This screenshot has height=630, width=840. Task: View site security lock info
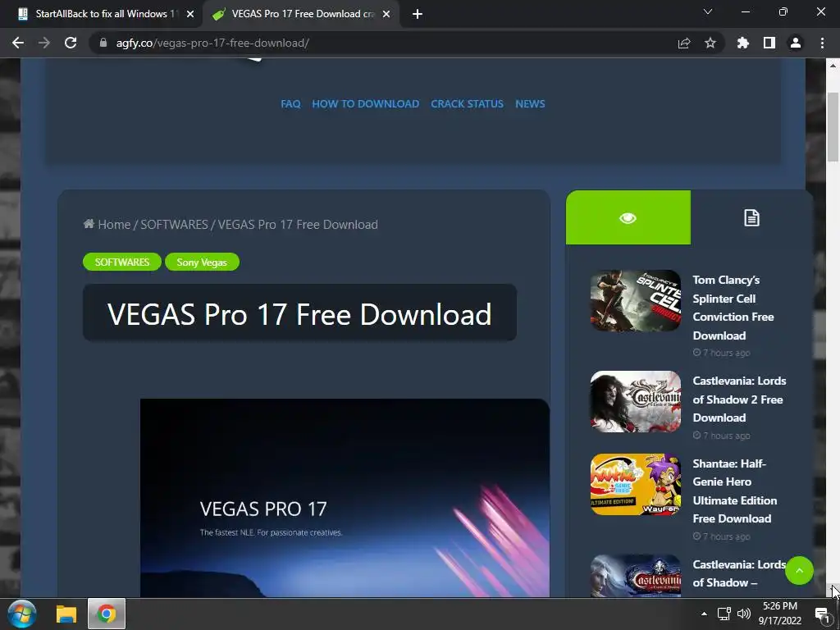tap(103, 43)
